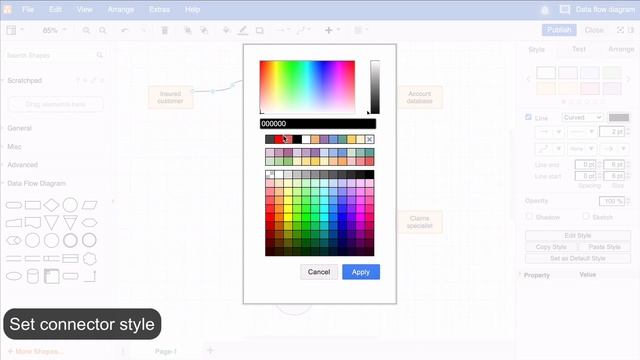The width and height of the screenshot is (640, 360).
Task: Select the diamond shape in Data Flow Diagram
Action: [51, 205]
